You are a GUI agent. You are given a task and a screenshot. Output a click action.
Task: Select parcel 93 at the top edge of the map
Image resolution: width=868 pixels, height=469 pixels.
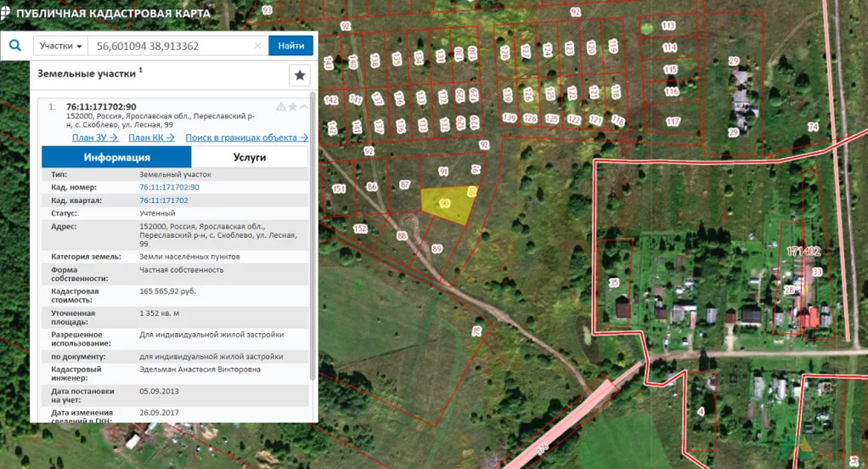(x=267, y=10)
